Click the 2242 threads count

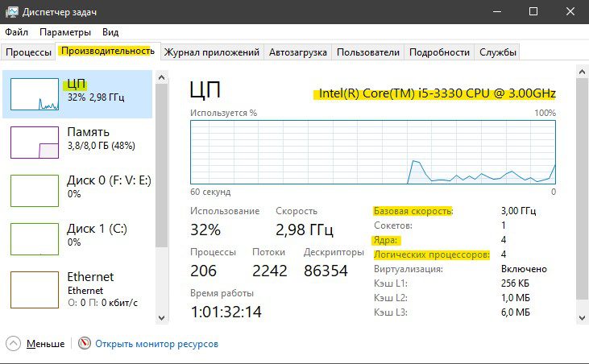point(270,271)
